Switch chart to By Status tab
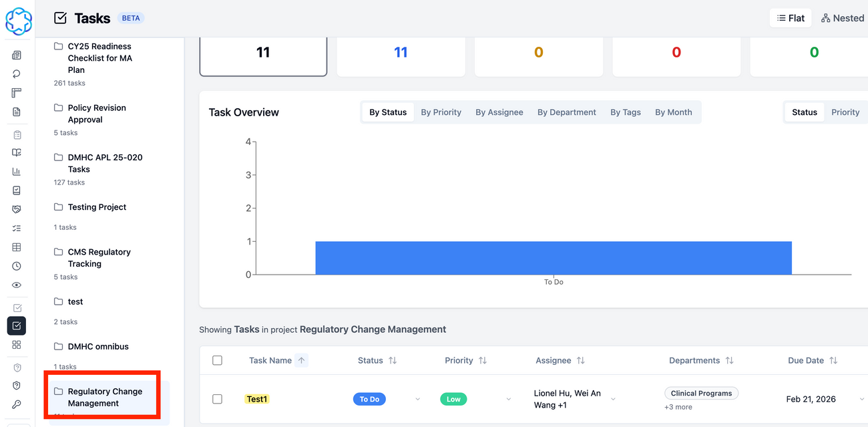 tap(388, 112)
